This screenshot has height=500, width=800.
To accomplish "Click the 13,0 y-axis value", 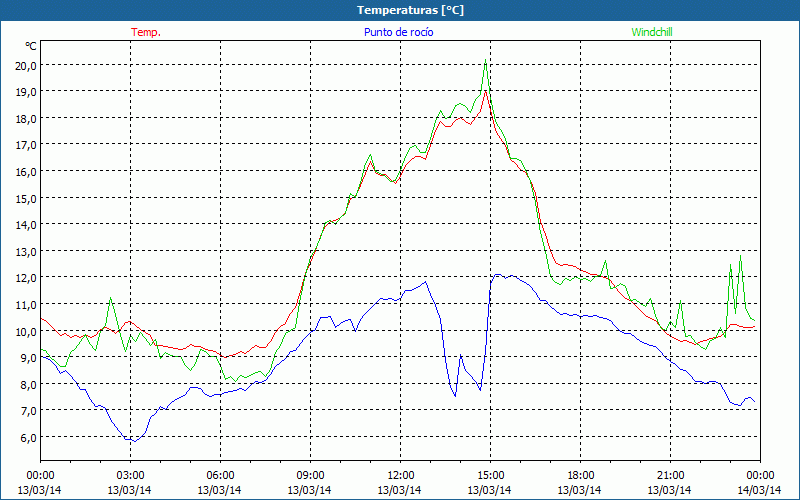I will [27, 252].
